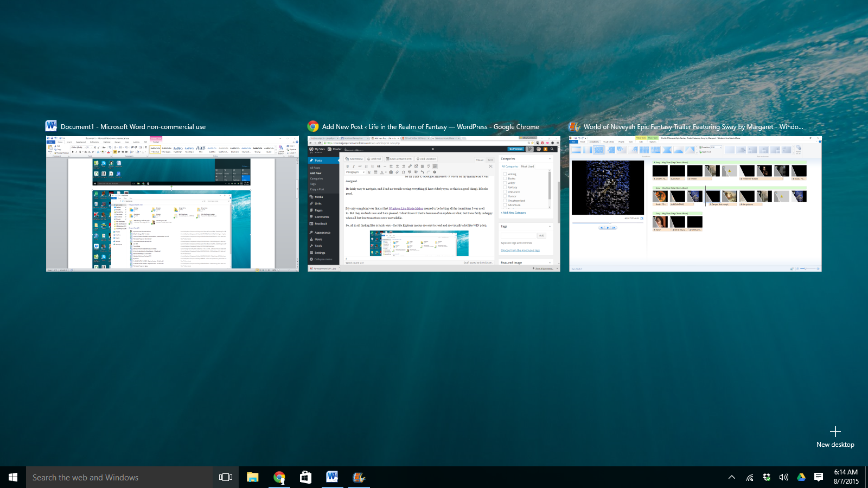The image size is (868, 488).
Task: Open the Google Drive tray icon
Action: coord(801,477)
